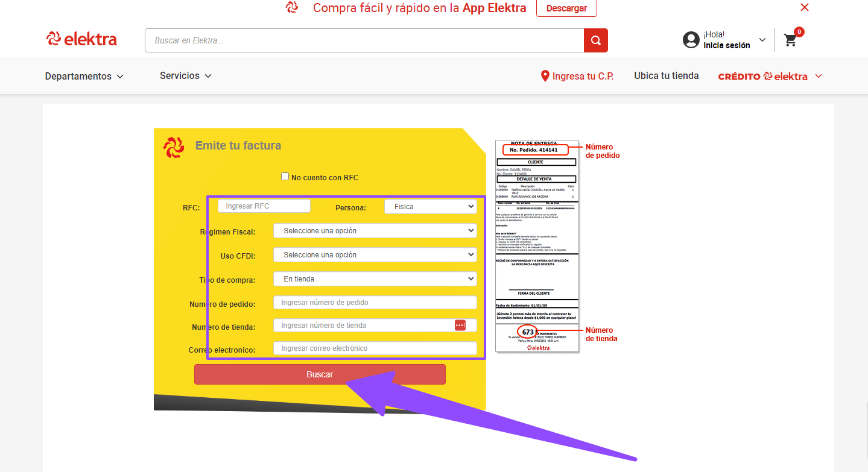The width and height of the screenshot is (868, 472).
Task: Click the Elektra swirl in top banner
Action: point(292,8)
